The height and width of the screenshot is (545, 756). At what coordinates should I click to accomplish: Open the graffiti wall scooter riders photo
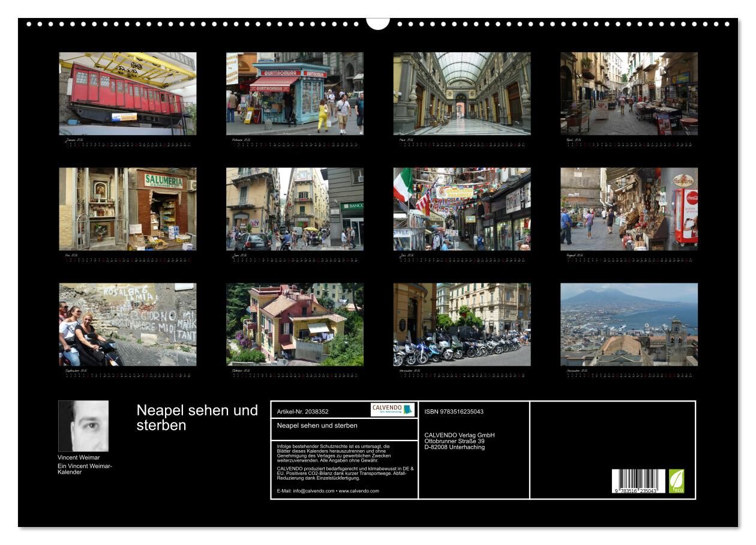pos(127,324)
